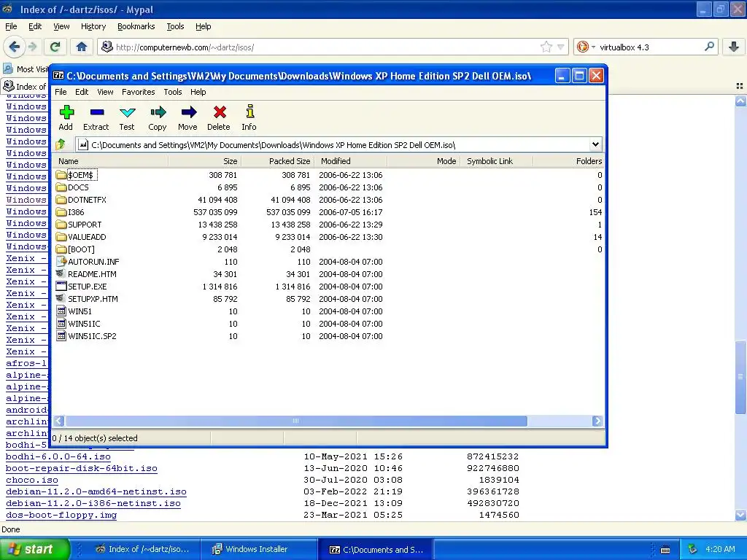Sort by the Modified column header
This screenshot has width=747, height=560.
[351, 161]
